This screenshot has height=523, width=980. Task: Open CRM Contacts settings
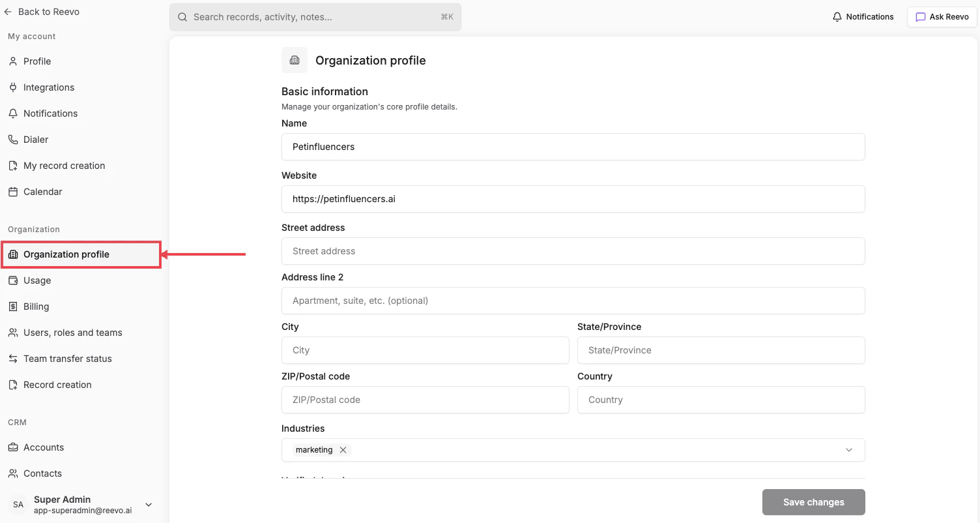[x=82, y=473]
